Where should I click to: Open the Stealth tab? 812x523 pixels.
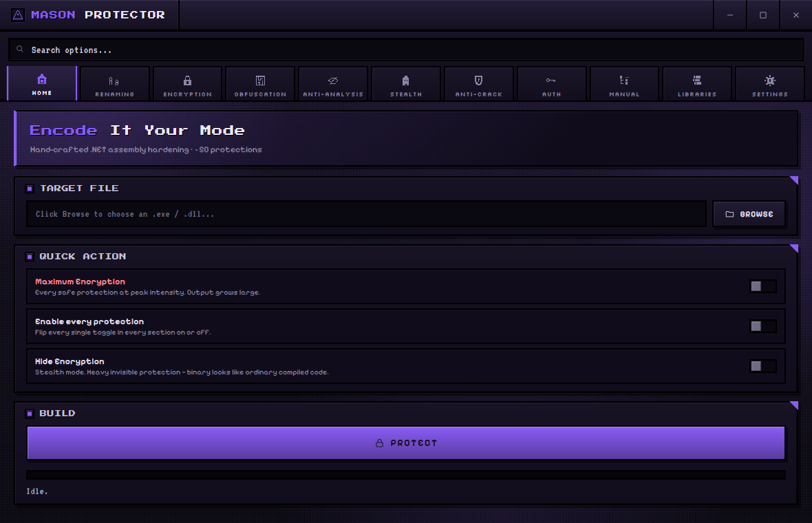click(406, 83)
